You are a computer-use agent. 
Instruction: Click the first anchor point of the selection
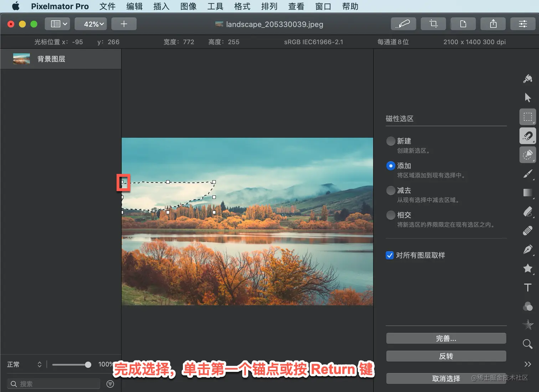point(122,182)
